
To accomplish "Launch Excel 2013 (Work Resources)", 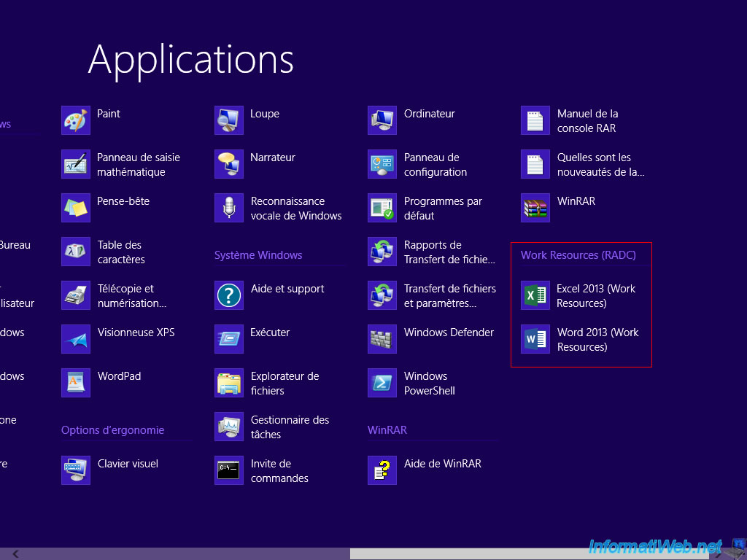I will pyautogui.click(x=535, y=295).
